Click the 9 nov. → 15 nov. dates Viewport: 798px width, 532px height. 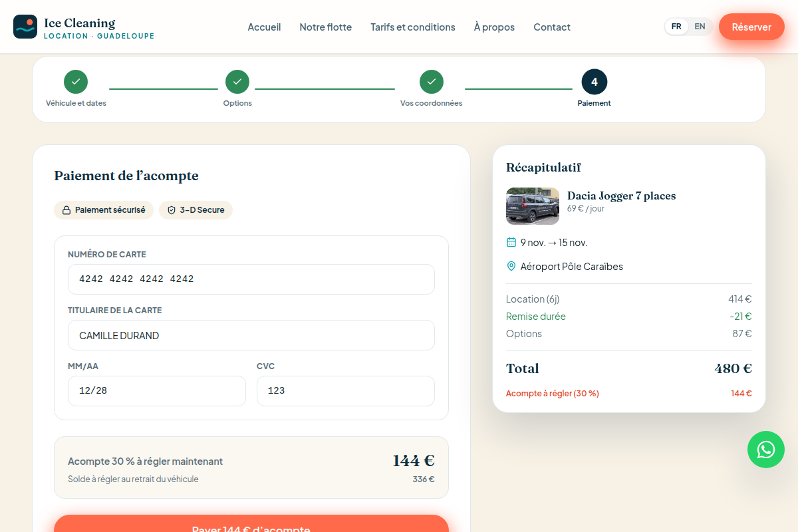(x=554, y=242)
